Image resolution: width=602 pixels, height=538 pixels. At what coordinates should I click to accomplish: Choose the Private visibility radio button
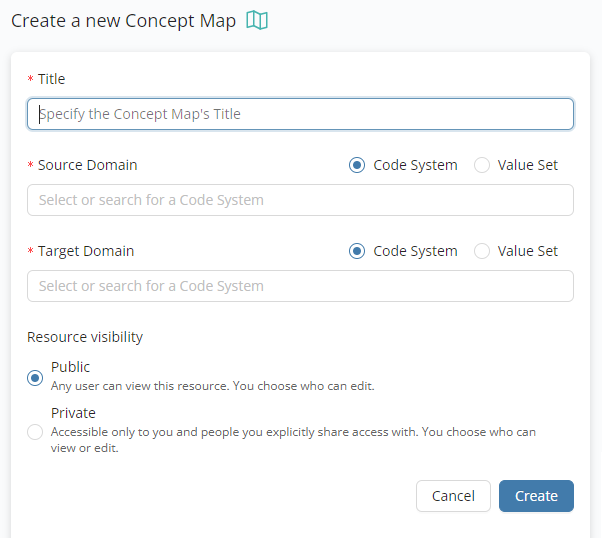[36, 432]
